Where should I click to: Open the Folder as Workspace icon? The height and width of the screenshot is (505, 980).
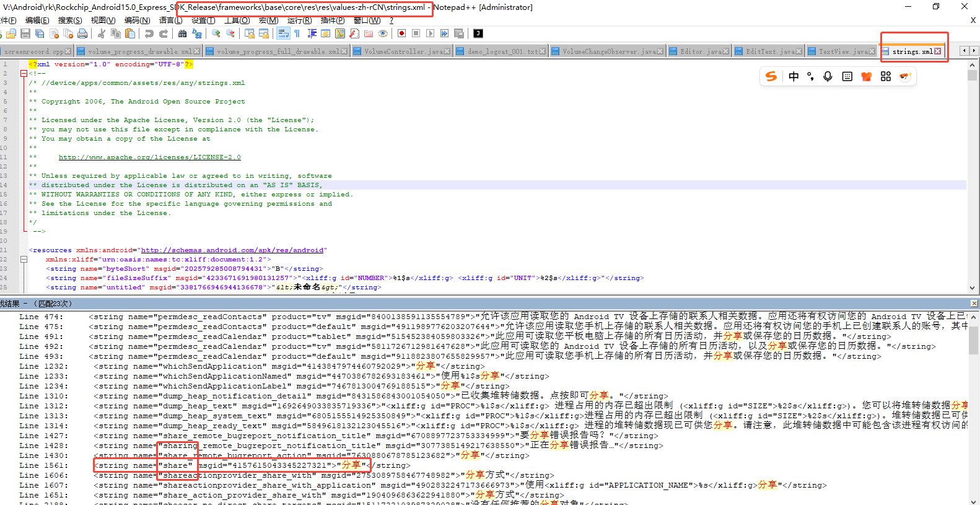(x=368, y=33)
